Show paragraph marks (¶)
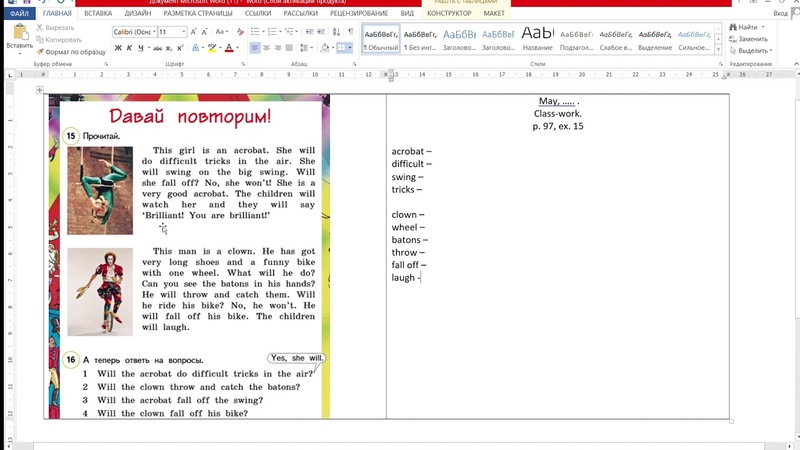 click(351, 32)
